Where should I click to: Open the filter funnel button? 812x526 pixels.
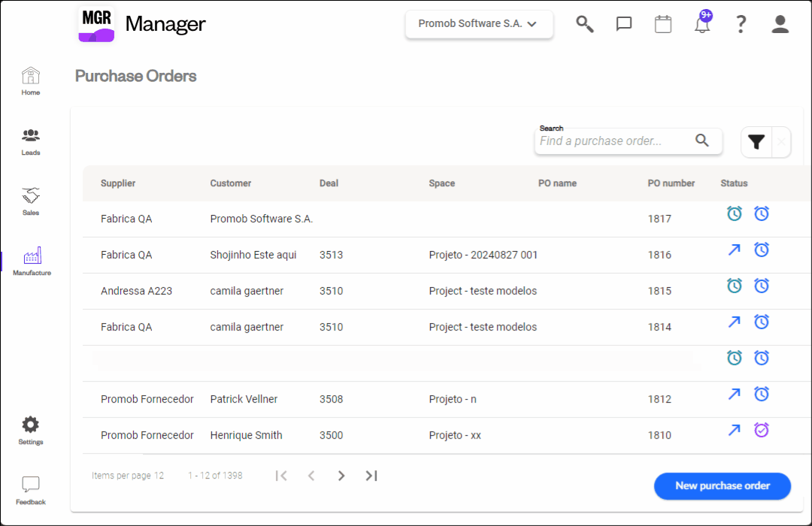(x=756, y=142)
